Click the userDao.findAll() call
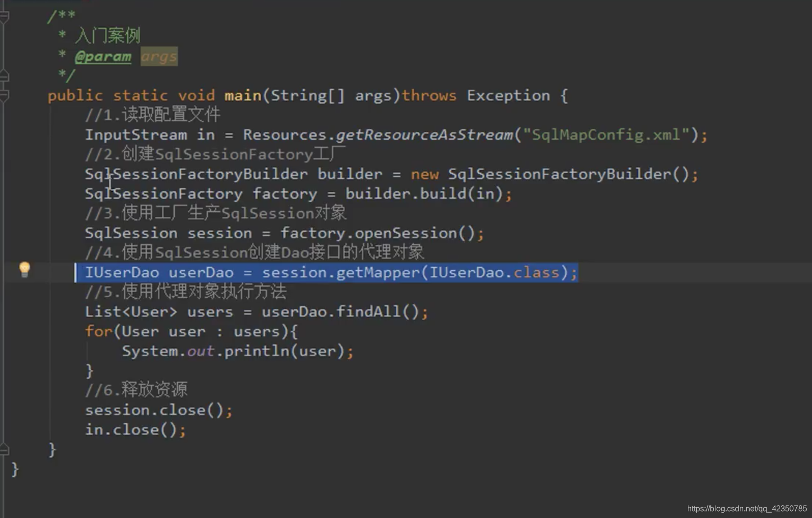This screenshot has height=518, width=812. pyautogui.click(x=340, y=311)
